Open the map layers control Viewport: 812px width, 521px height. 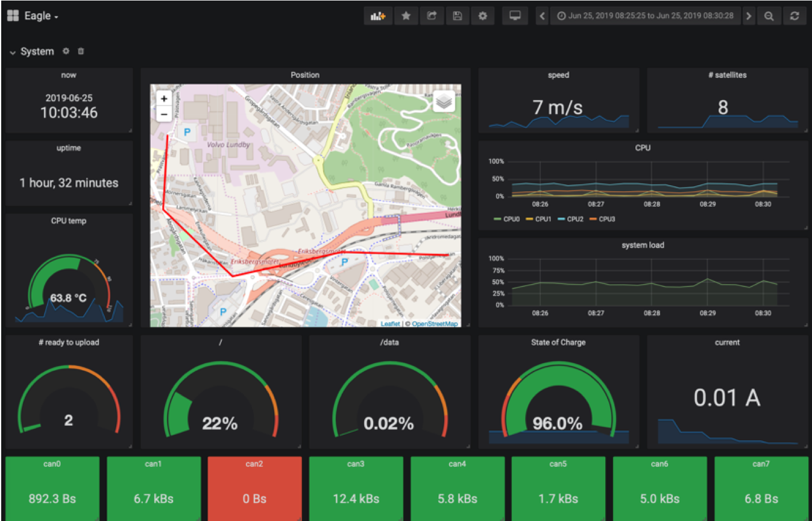(444, 101)
